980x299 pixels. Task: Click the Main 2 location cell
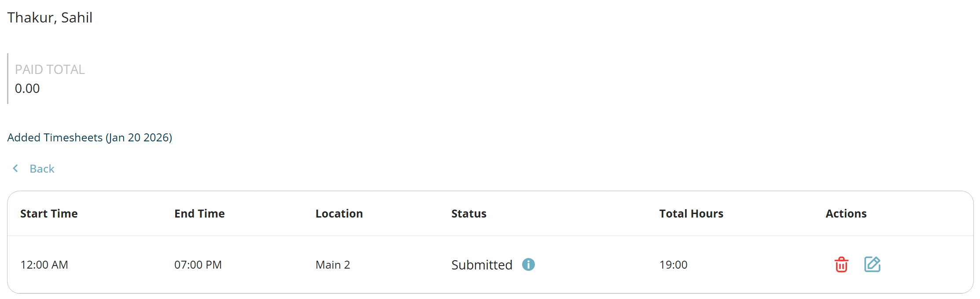332,265
